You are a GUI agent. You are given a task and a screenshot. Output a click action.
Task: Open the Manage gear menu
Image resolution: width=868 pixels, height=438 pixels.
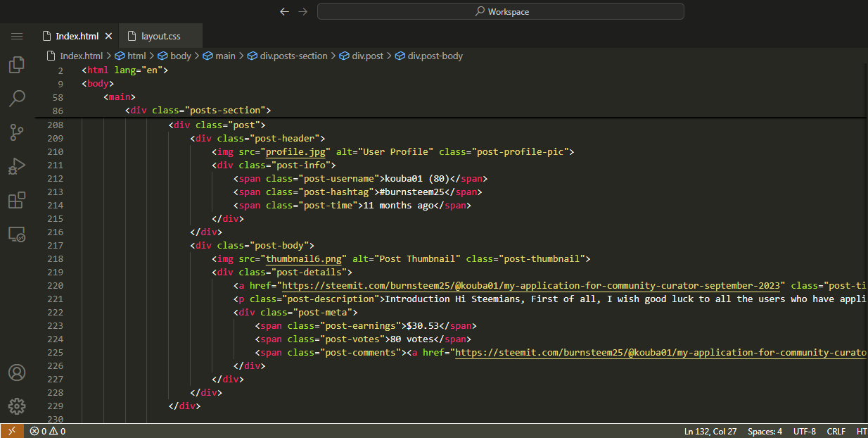coord(17,406)
